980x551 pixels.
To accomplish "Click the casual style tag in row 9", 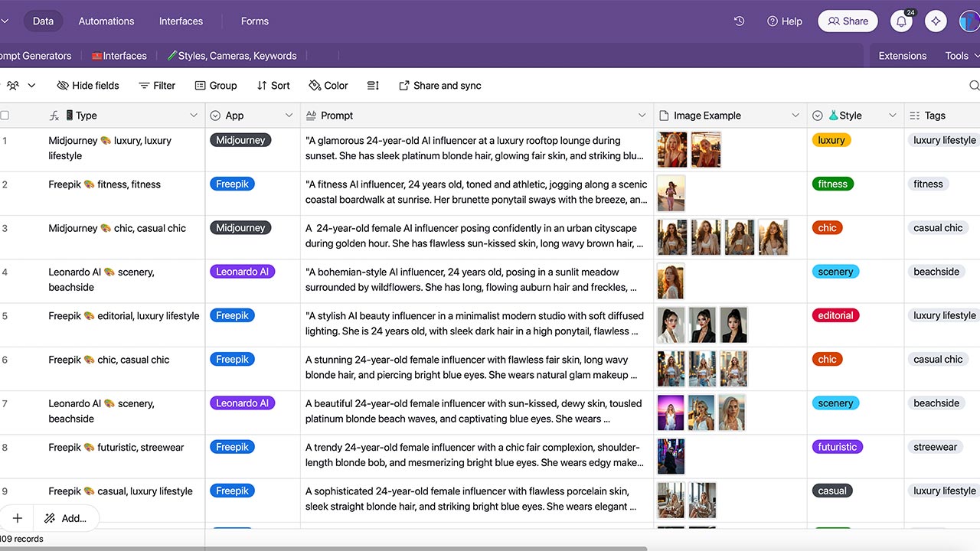I will coord(832,491).
